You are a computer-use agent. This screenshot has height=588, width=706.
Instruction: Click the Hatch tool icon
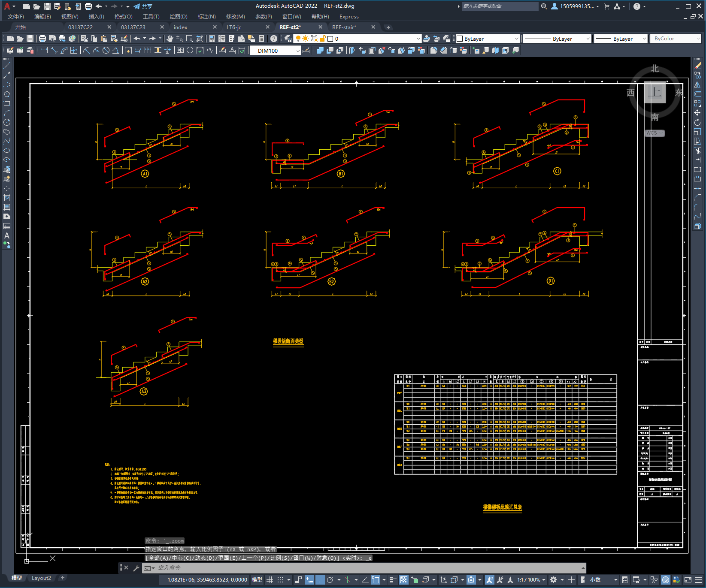coord(7,198)
